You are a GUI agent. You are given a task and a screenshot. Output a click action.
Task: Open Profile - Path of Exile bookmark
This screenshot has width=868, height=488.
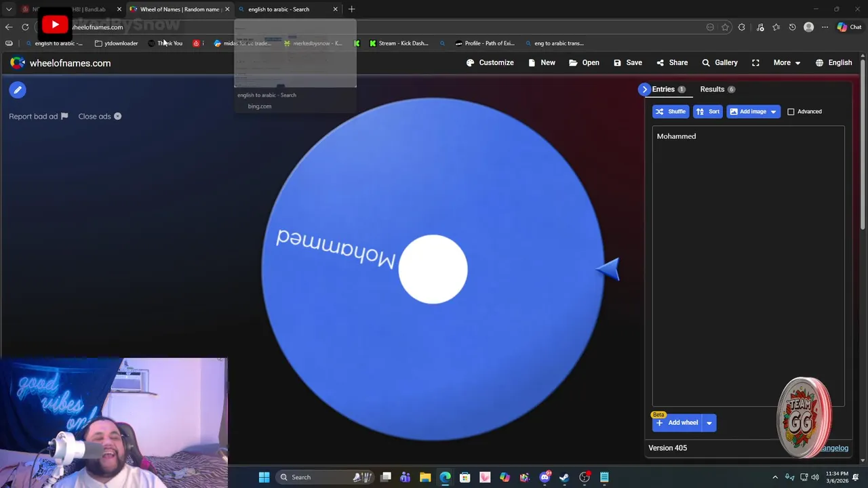click(x=485, y=43)
